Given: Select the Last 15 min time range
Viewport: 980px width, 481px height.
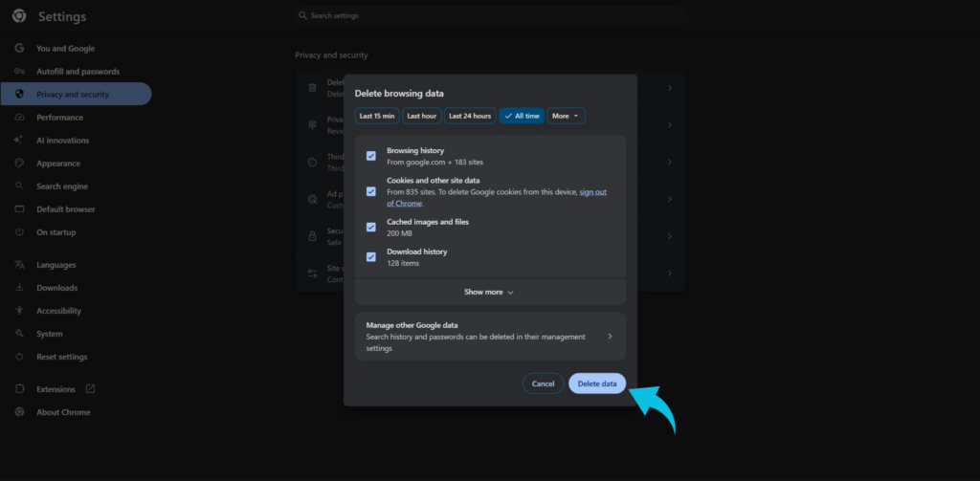Looking at the screenshot, I should [377, 117].
